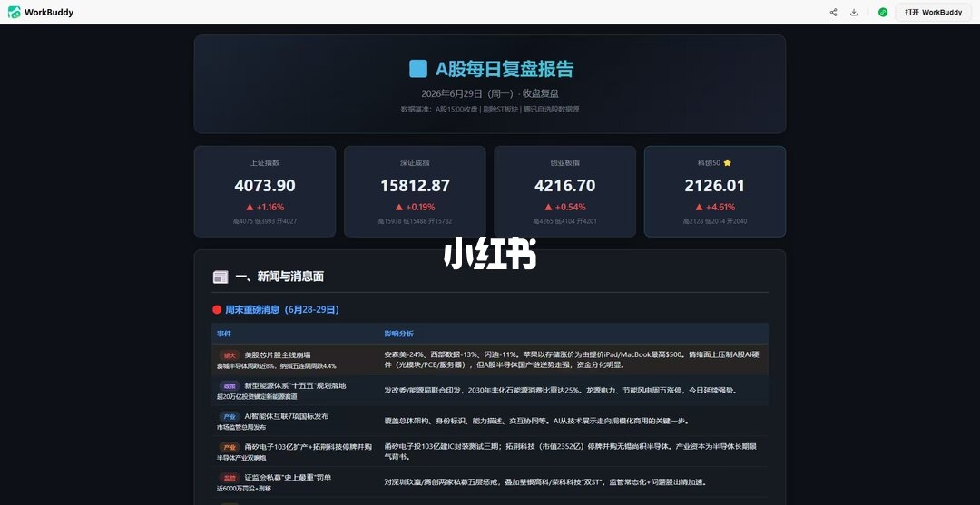Image resolution: width=980 pixels, height=505 pixels.
Task: Click the 高2128 低2014 开2040 line
Action: click(x=715, y=221)
